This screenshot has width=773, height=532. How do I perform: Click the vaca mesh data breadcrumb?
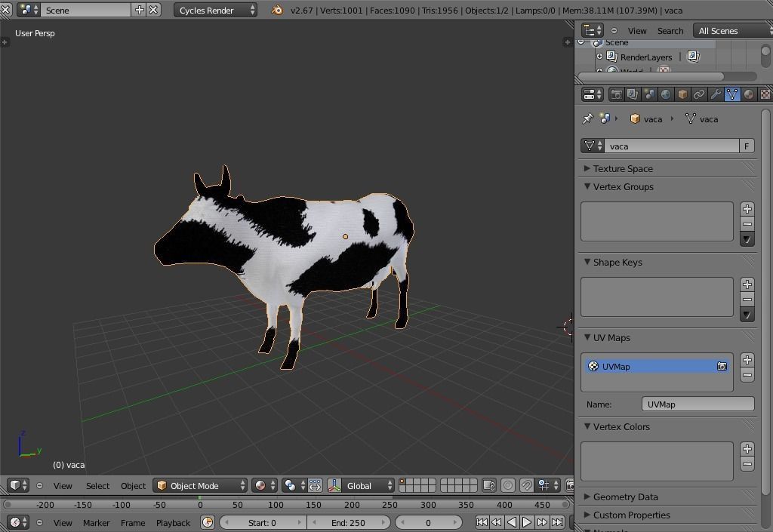click(701, 118)
